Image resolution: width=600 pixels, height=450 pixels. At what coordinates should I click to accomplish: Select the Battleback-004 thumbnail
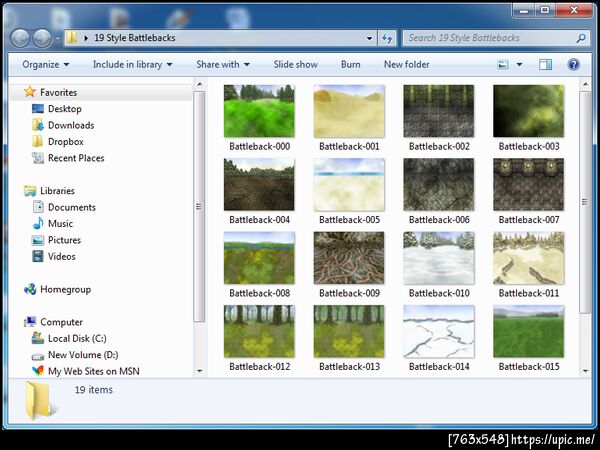(x=259, y=184)
